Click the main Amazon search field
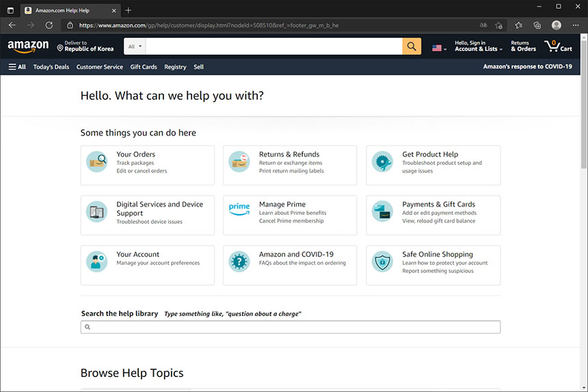588x392 pixels. [x=273, y=47]
